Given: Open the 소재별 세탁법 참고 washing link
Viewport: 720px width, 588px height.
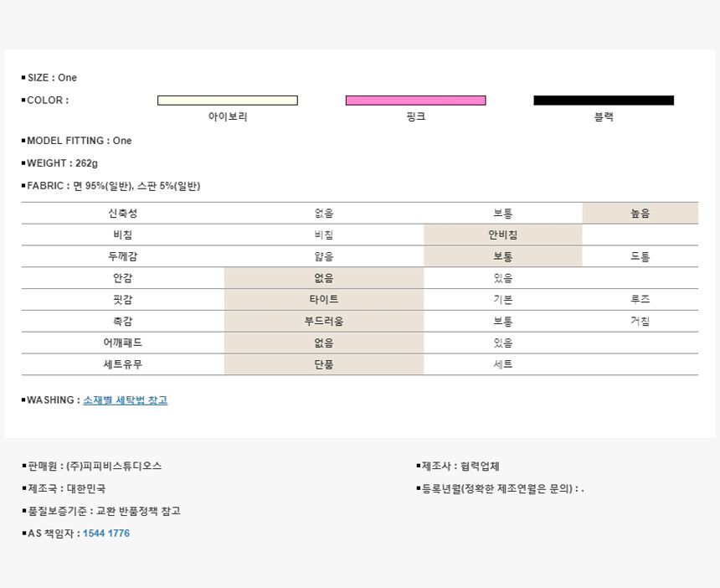Looking at the screenshot, I should coord(125,400).
